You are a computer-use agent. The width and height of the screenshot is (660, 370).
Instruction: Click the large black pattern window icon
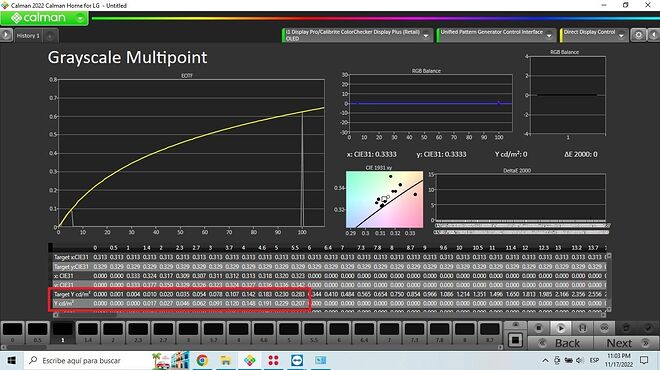[x=515, y=340]
